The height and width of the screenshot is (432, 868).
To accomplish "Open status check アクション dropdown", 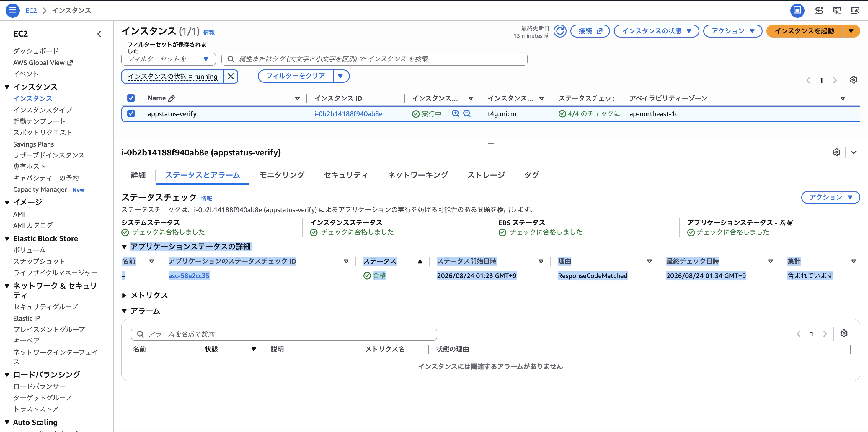I will (x=830, y=197).
